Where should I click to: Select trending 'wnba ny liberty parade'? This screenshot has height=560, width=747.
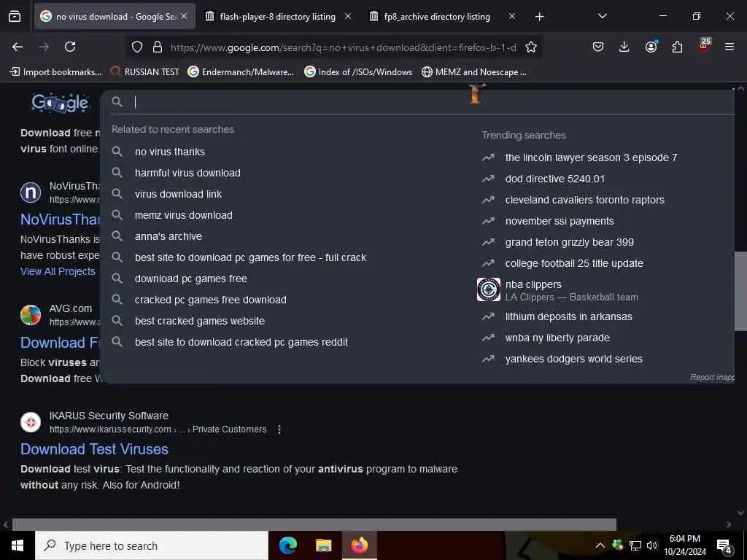point(557,338)
